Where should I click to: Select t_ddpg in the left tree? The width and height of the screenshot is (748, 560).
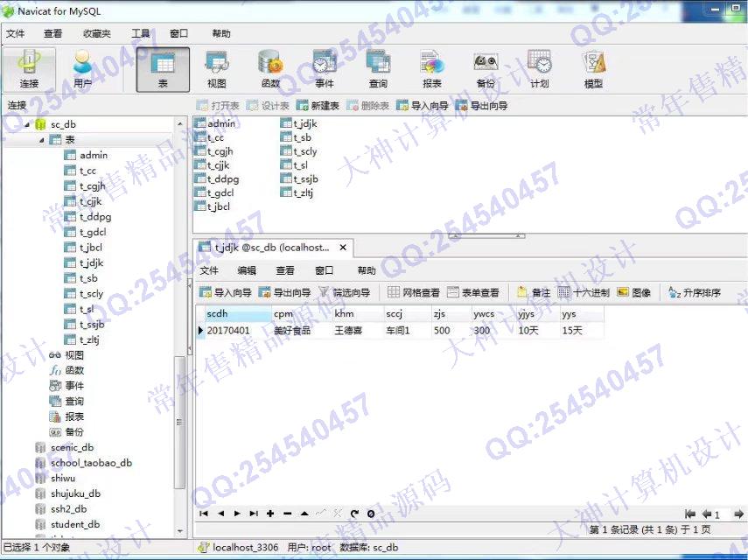click(95, 216)
